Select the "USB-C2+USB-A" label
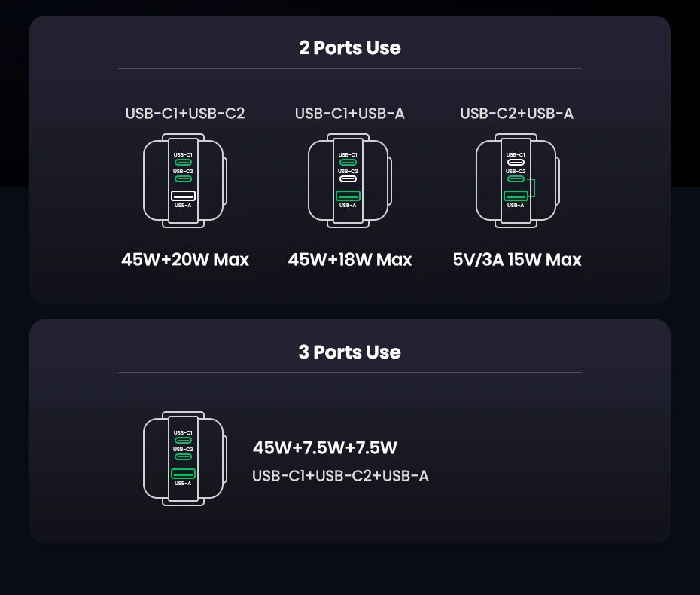 [x=517, y=114]
